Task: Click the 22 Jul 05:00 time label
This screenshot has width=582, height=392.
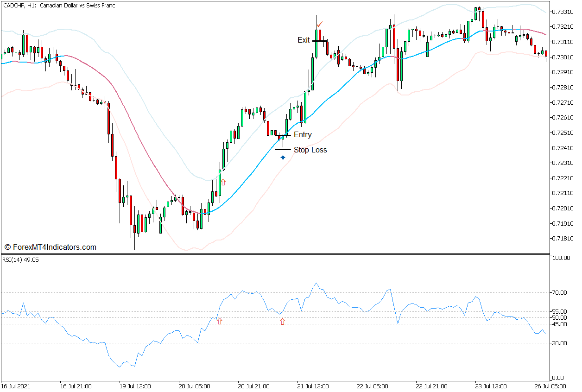Action: [373, 386]
